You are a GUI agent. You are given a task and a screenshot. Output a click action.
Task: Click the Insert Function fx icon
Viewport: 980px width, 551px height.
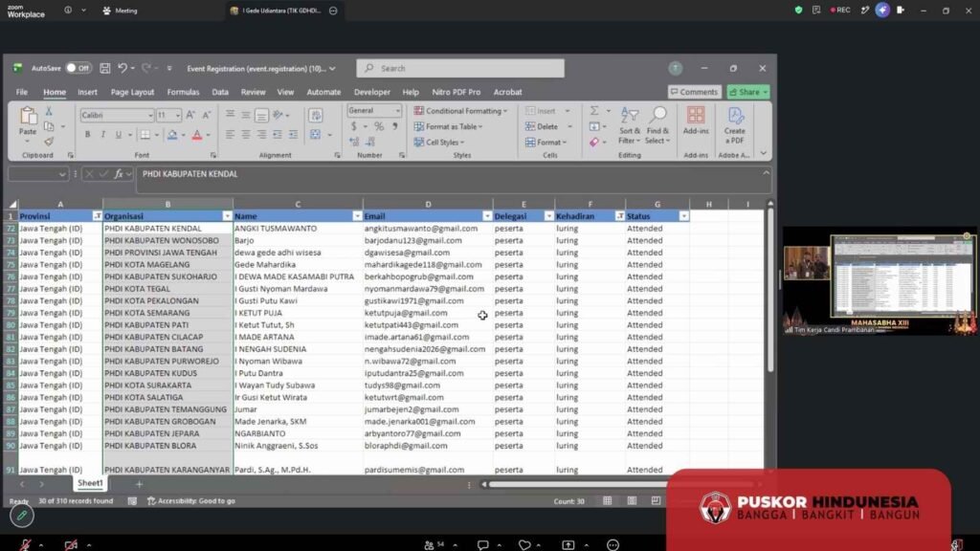[x=118, y=174]
